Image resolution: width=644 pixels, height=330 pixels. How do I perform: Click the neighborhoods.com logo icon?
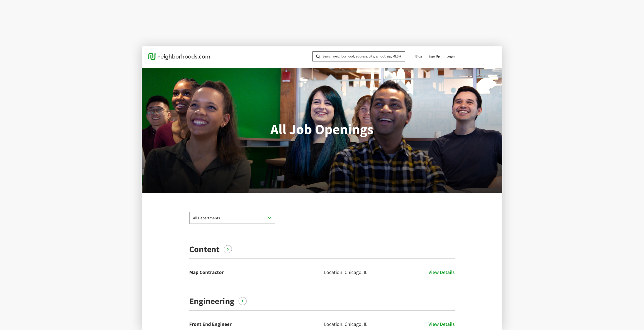pyautogui.click(x=152, y=56)
